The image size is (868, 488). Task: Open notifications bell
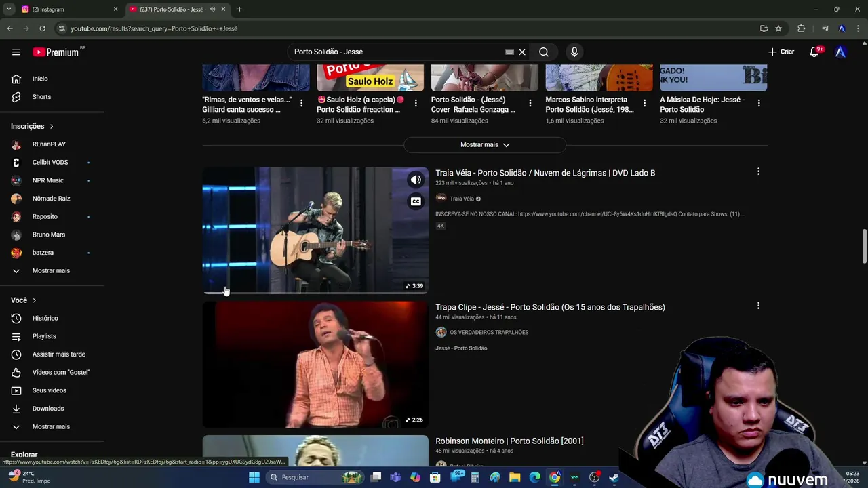[x=814, y=52]
